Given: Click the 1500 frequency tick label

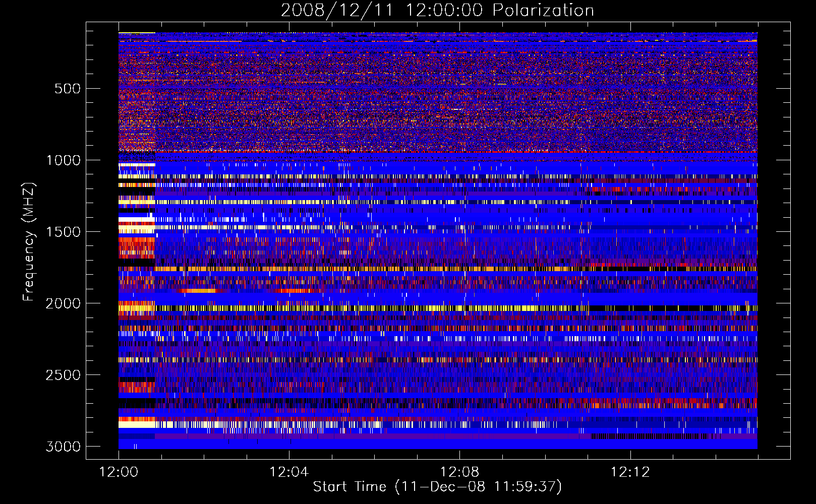Looking at the screenshot, I should tap(63, 232).
